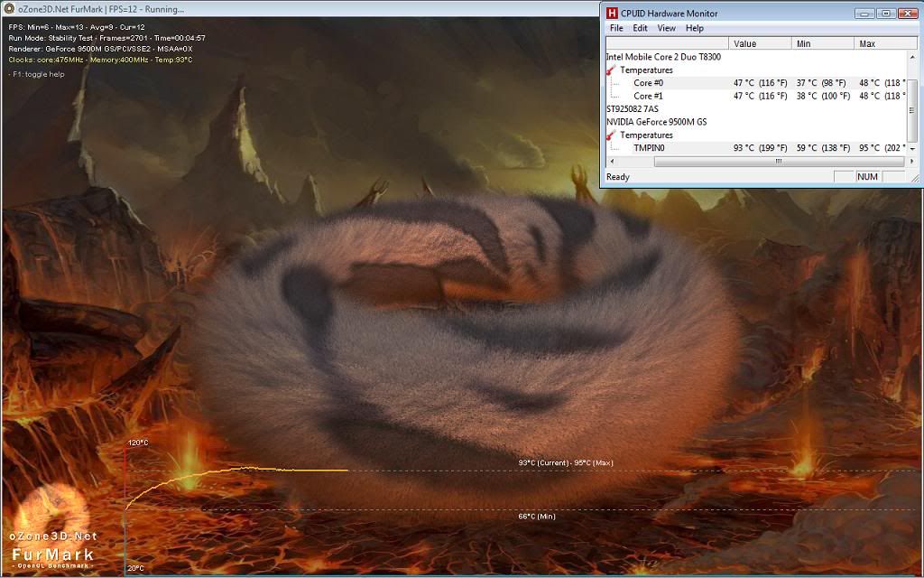Click Core #0 minimum value 37 °C (98 °F)
This screenshot has width=924, height=578.
[821, 82]
